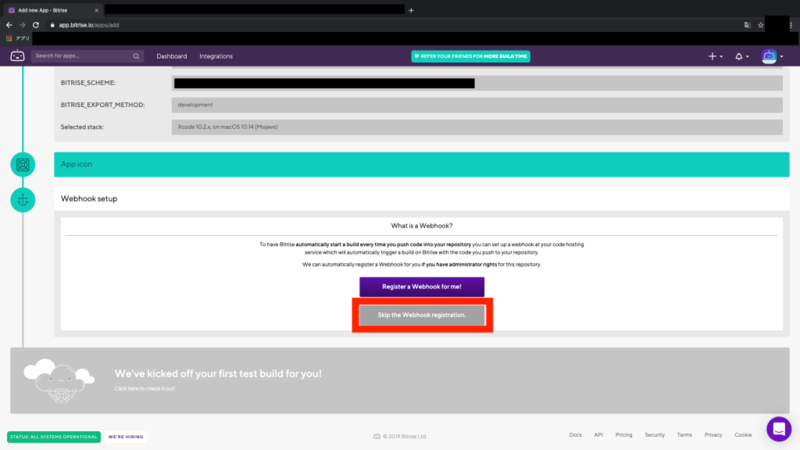The image size is (800, 450).
Task: Click Status: All Systems Operational badge
Action: click(54, 437)
